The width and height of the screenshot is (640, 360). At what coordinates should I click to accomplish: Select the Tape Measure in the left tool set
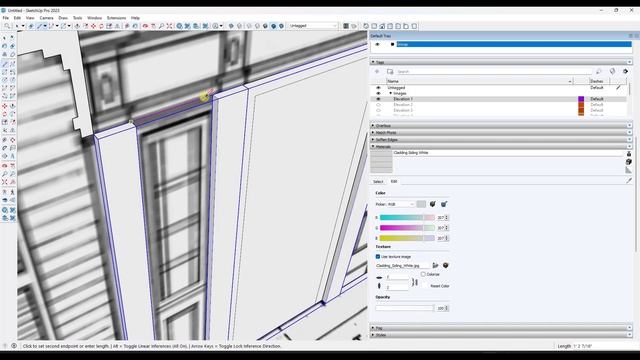coord(4,140)
